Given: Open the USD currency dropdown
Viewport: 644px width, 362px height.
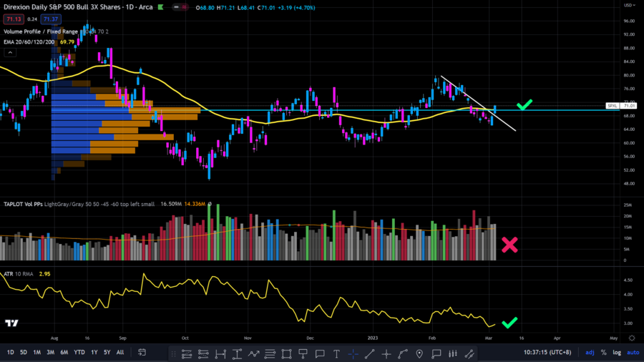Looking at the screenshot, I should (x=630, y=6).
